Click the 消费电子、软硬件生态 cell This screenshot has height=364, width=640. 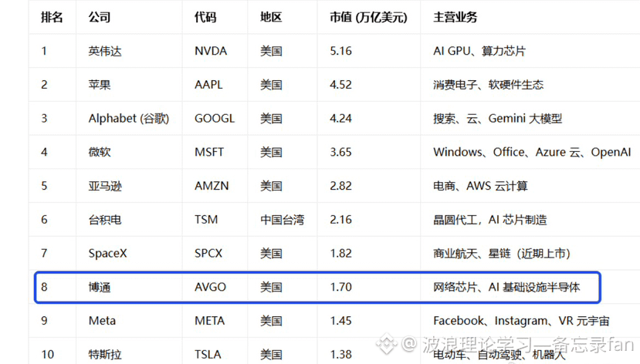pyautogui.click(x=488, y=85)
